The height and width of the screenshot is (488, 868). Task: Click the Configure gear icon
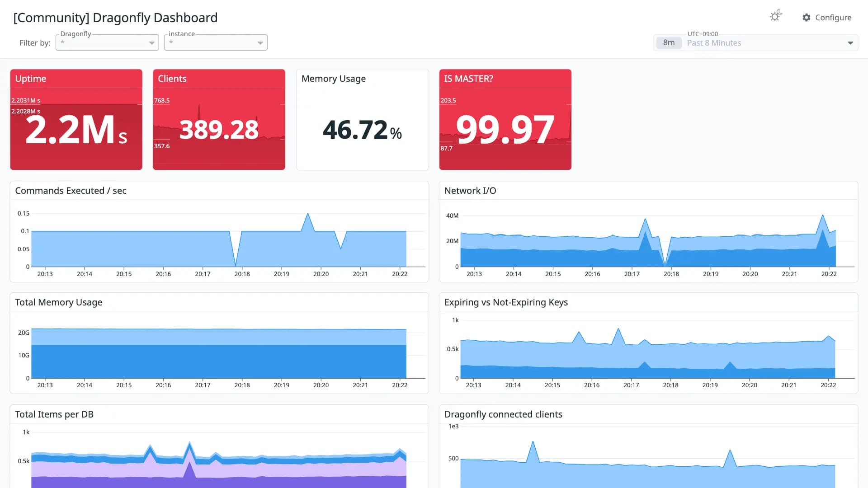(x=807, y=18)
